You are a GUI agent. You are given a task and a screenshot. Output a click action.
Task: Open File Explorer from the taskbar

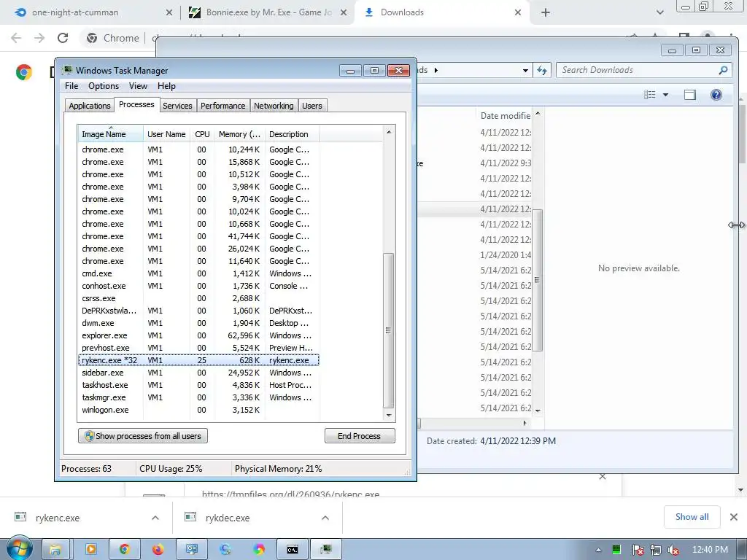click(x=55, y=550)
